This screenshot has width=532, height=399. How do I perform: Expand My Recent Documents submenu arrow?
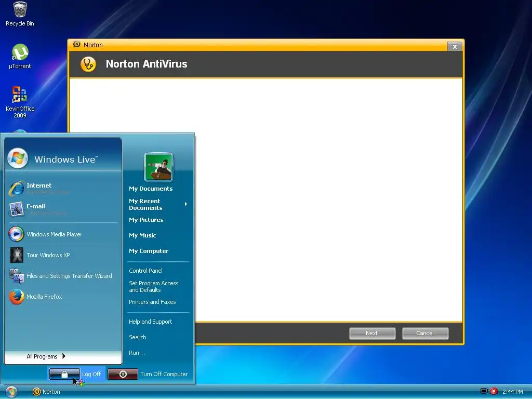pos(186,204)
